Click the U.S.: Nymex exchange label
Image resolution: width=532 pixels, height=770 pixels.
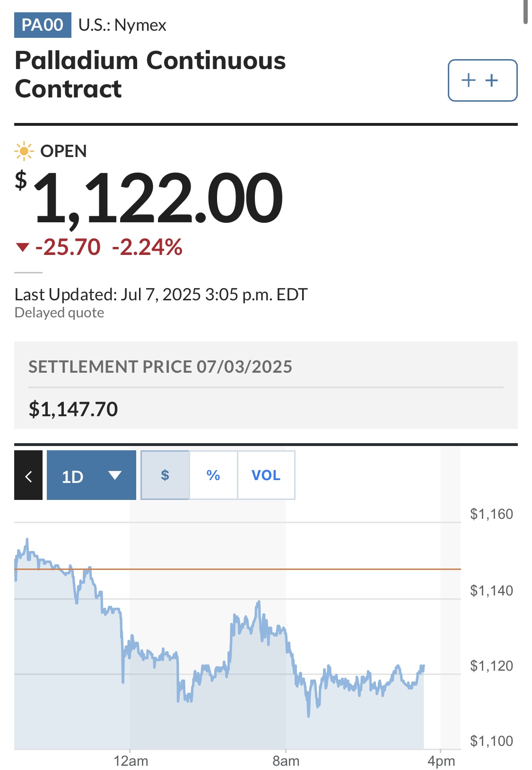[x=122, y=25]
